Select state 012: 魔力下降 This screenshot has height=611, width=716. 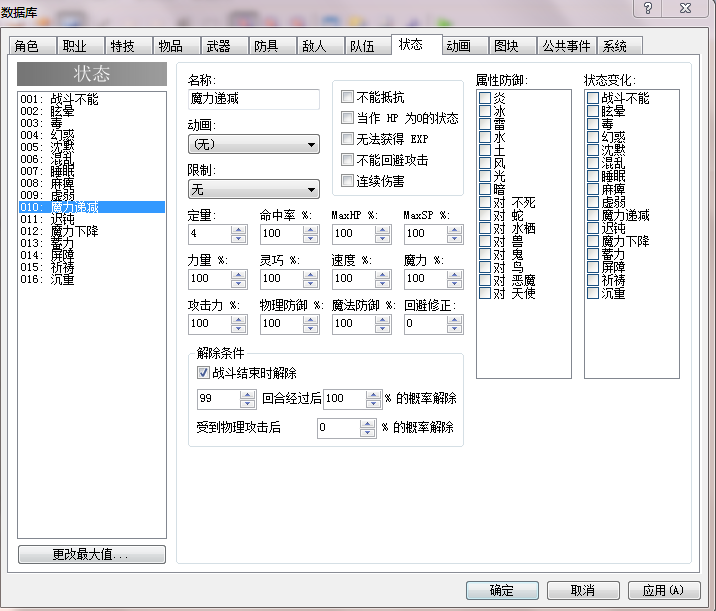[x=92, y=231]
